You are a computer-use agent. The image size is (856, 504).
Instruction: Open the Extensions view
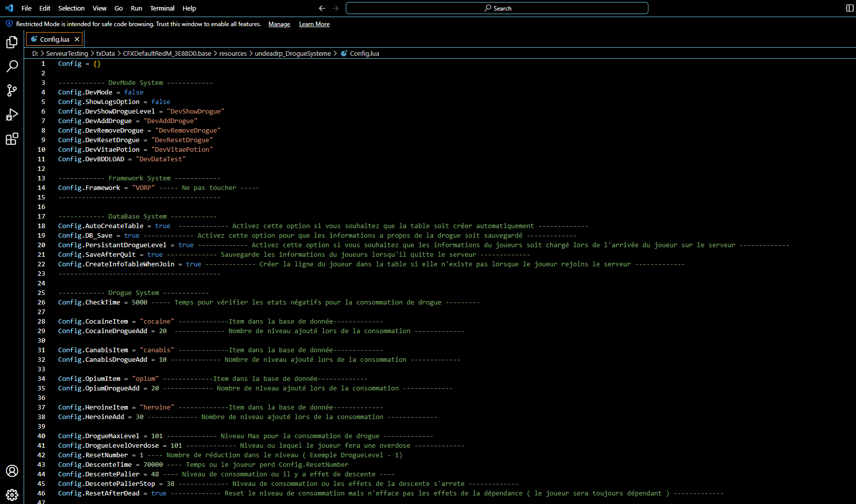coord(12,139)
